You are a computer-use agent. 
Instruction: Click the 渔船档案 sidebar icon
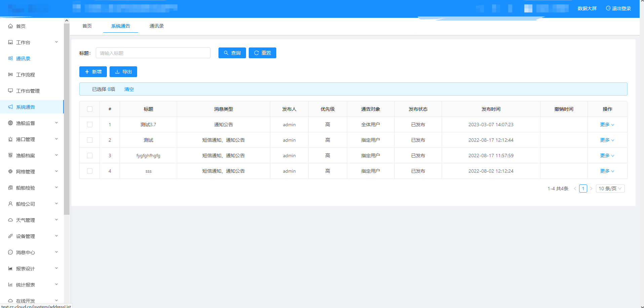click(x=10, y=155)
